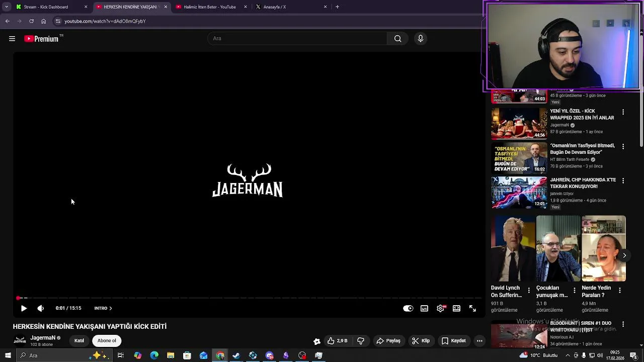
Task: Reload the current page
Action: [31, 21]
